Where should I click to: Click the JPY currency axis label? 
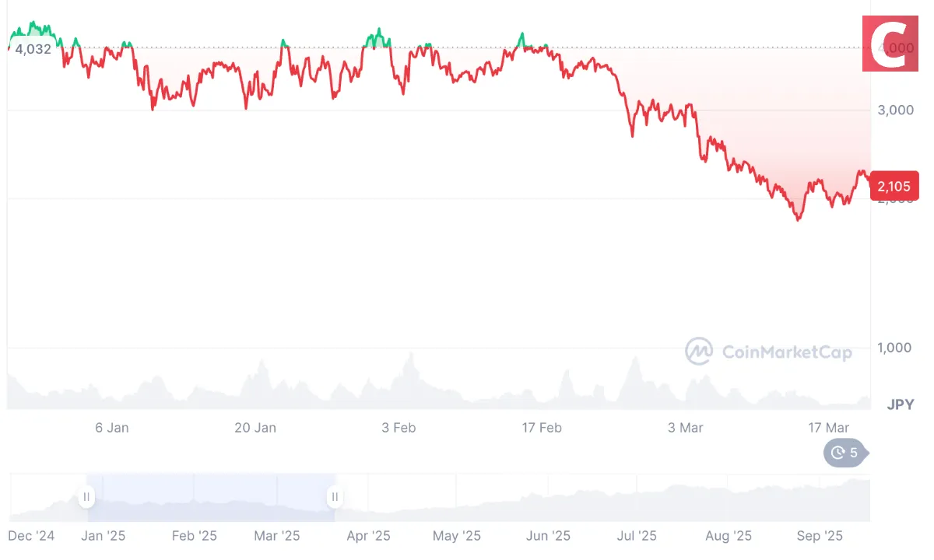[899, 404]
